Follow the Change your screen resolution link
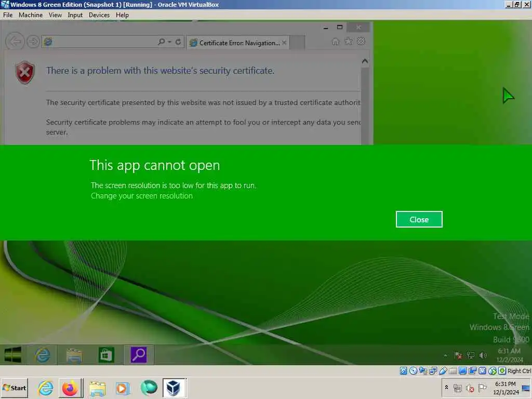This screenshot has width=532, height=399. tap(141, 196)
